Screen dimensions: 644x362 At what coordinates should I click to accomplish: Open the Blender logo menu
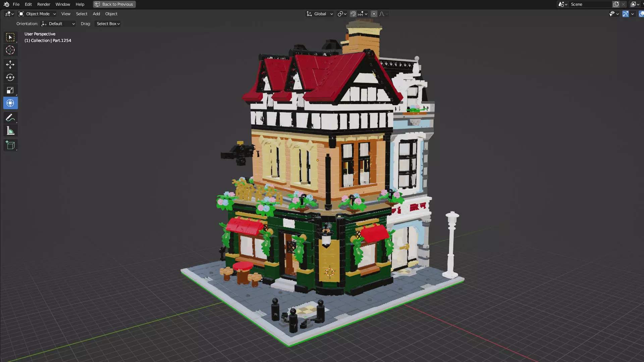(x=6, y=4)
